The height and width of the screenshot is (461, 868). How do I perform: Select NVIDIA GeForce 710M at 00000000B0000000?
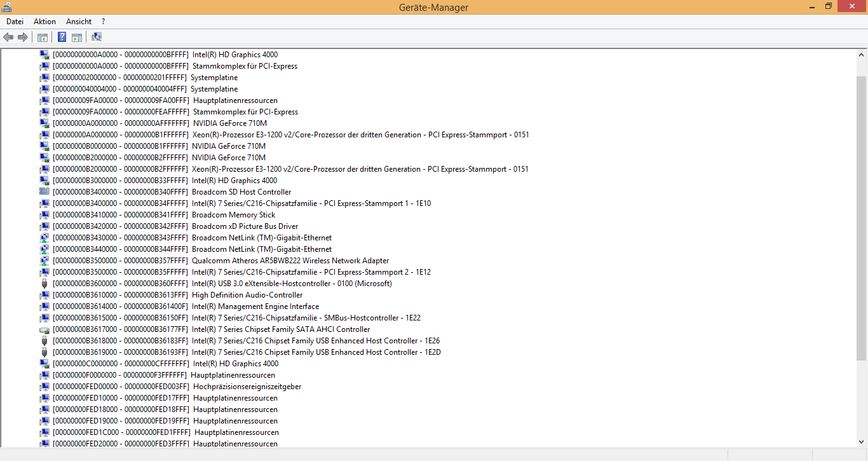coord(159,146)
